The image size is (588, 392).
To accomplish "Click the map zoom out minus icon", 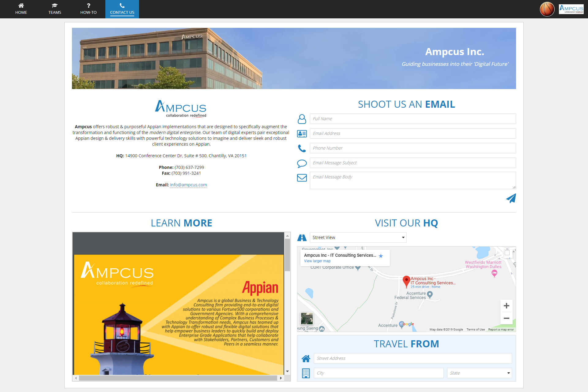I will (507, 318).
